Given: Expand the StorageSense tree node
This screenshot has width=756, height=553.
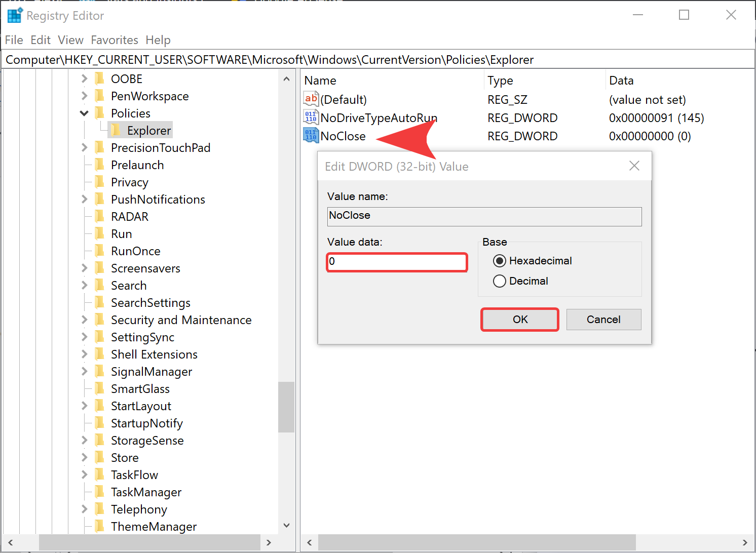Looking at the screenshot, I should tap(84, 440).
